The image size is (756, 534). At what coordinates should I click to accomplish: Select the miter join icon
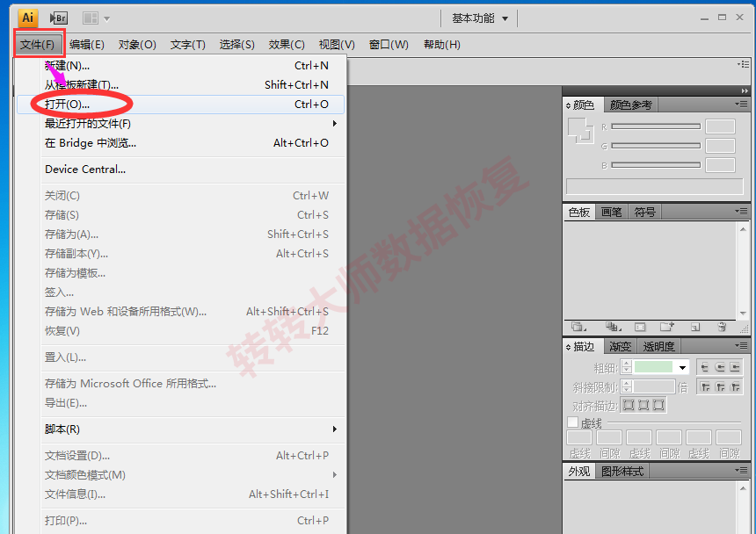coord(705,386)
